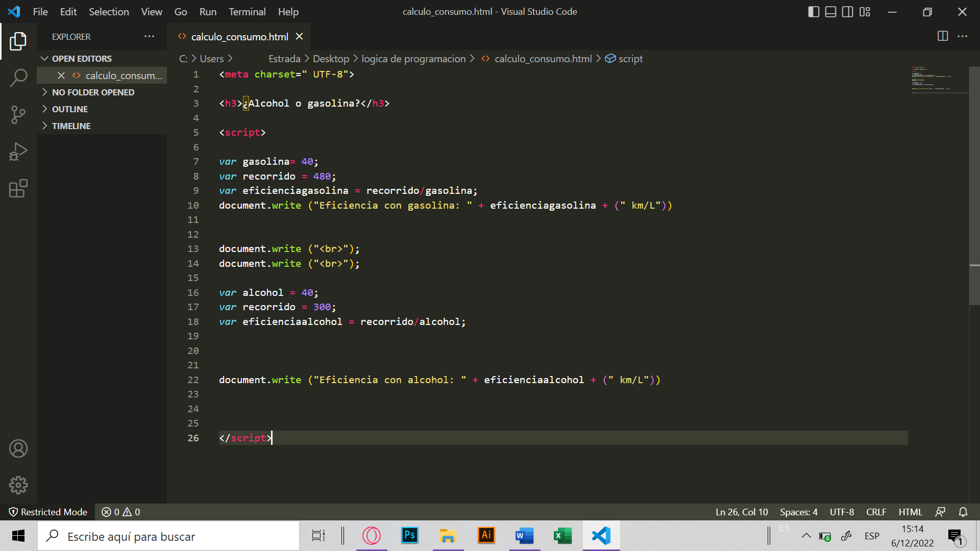This screenshot has width=980, height=551.
Task: Collapse the Open Editors section
Action: pyautogui.click(x=102, y=59)
